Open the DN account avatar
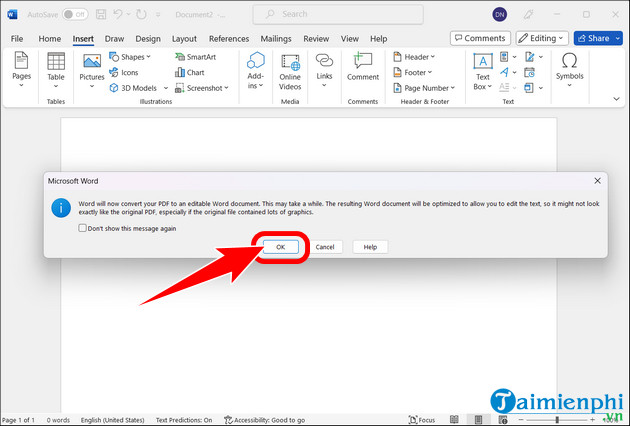The image size is (630, 426). pyautogui.click(x=499, y=14)
